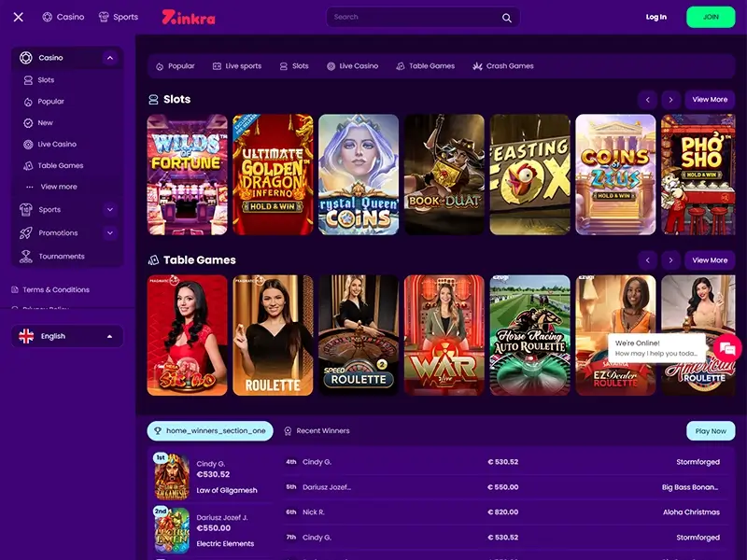The height and width of the screenshot is (560, 747).
Task: Click the UK flag language icon
Action: tap(26, 336)
